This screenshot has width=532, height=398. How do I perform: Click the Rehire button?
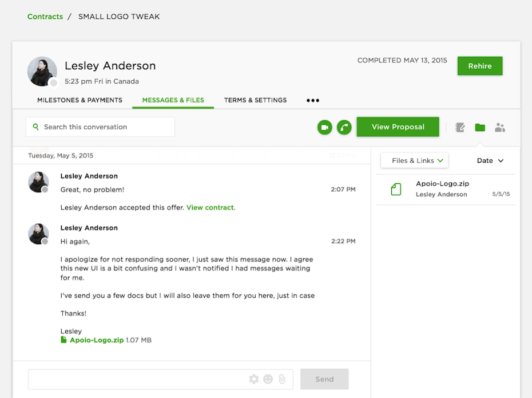[479, 66]
